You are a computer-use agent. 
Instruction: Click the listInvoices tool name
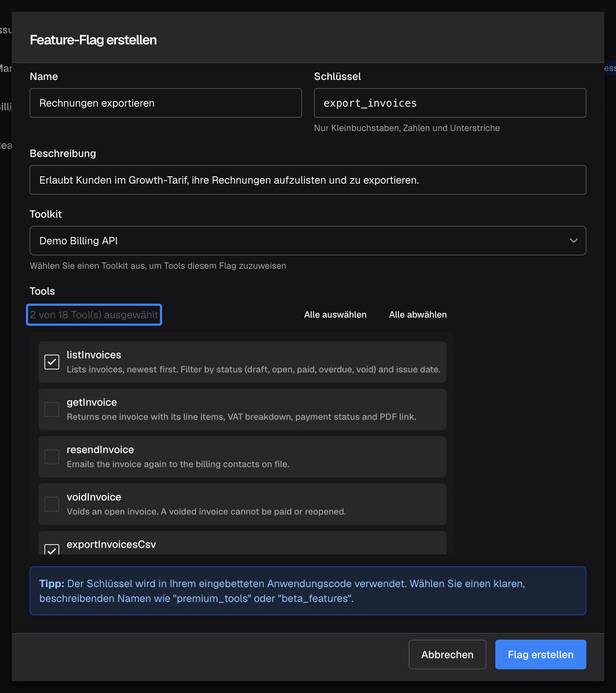pyautogui.click(x=94, y=355)
